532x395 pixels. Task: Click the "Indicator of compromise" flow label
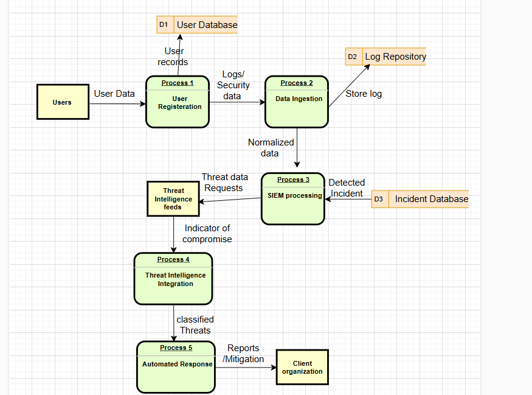click(x=207, y=234)
